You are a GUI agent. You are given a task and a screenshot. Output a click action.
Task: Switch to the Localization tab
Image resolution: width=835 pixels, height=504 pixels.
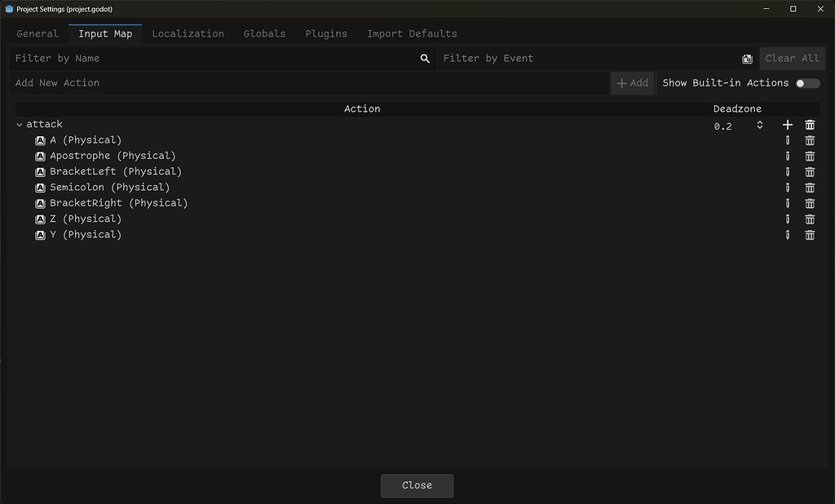[188, 33]
